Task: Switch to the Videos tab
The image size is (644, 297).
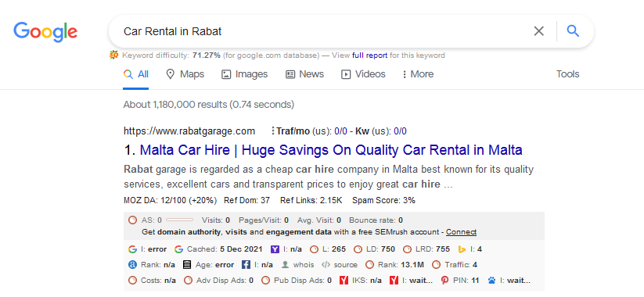Action: click(x=363, y=74)
